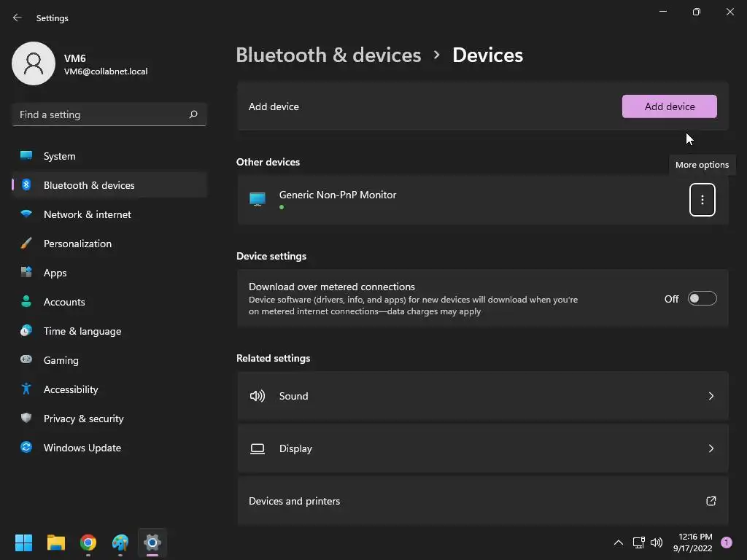Open Google Chrome from the taskbar
747x560 pixels.
[x=88, y=542]
